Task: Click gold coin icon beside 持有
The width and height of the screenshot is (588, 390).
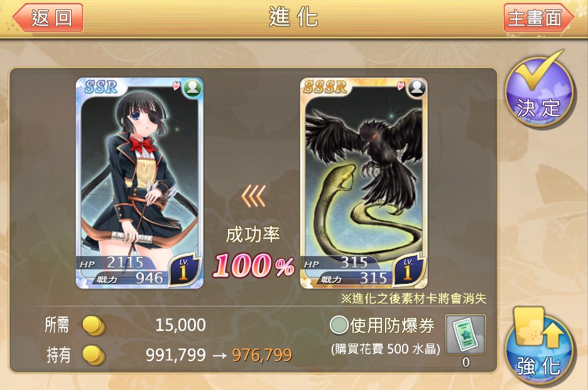Action: 94,355
